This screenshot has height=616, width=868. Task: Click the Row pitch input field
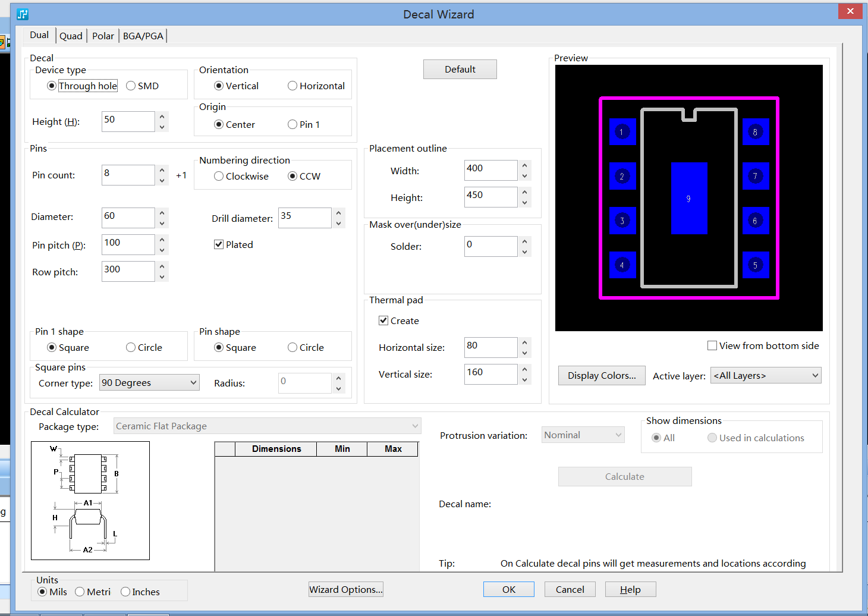point(128,271)
